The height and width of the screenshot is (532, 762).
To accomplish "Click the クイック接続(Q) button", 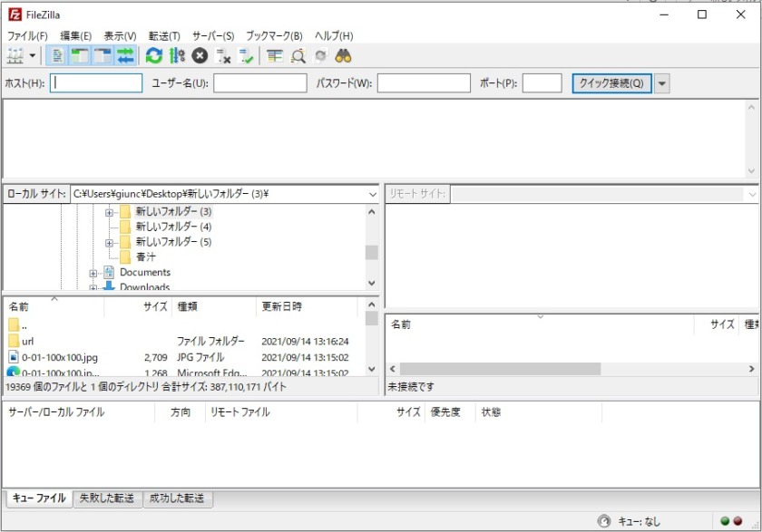I will click(x=611, y=83).
